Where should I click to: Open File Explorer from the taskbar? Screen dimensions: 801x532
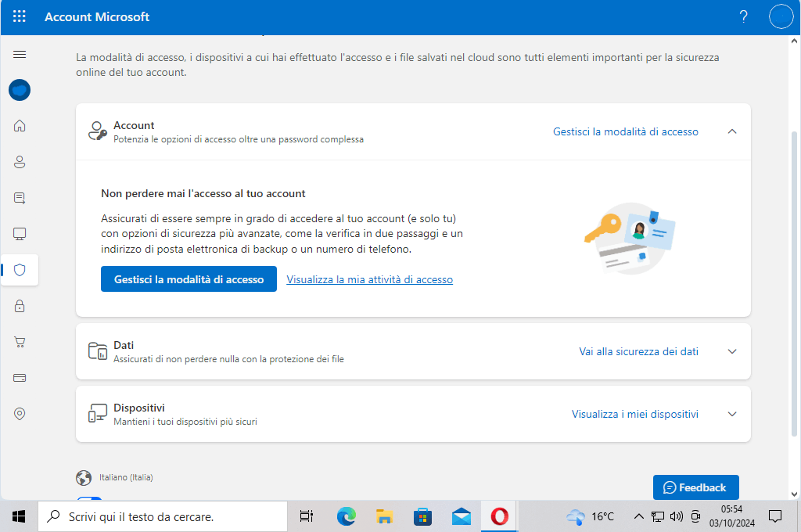384,516
